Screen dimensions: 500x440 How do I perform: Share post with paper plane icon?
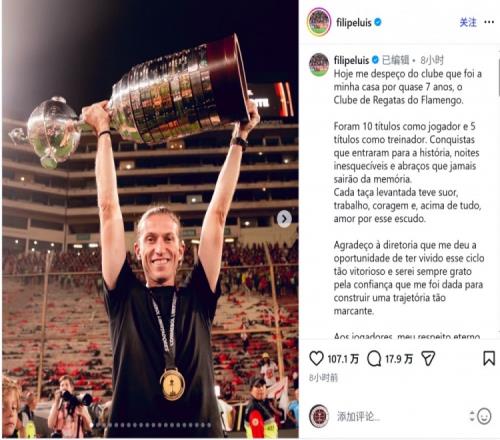point(428,359)
